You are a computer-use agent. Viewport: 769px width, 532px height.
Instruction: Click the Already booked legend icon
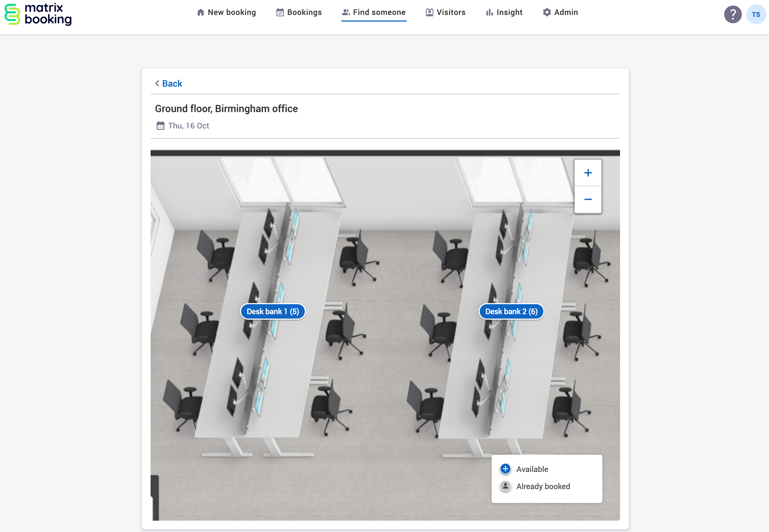[x=505, y=486]
